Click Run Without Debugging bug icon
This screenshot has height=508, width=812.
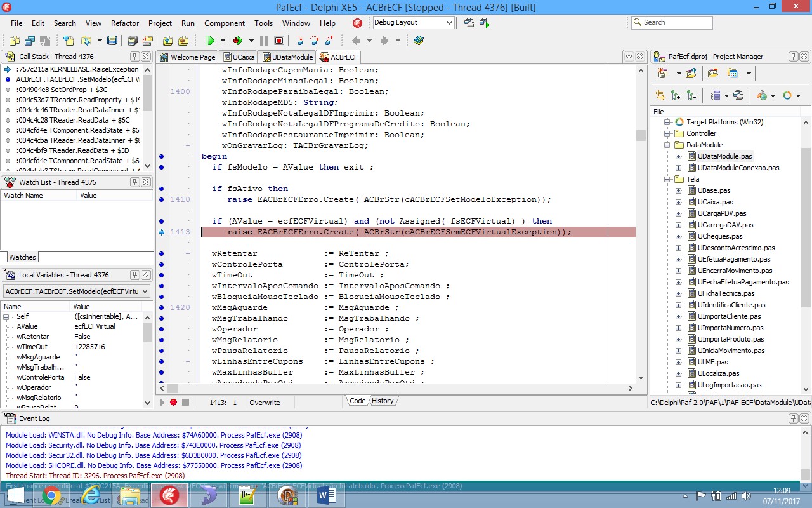click(x=238, y=41)
